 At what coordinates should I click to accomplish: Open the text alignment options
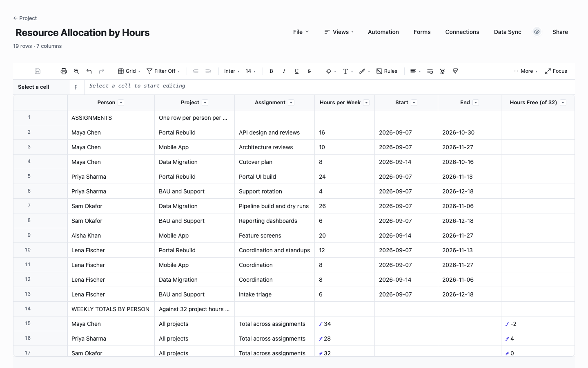(415, 71)
